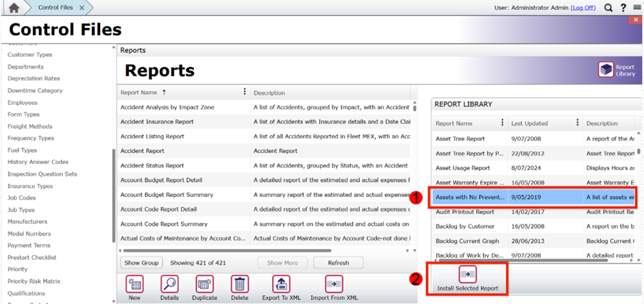Image resolution: width=644 pixels, height=304 pixels.
Task: Open report Details magnifier icon
Action: (169, 287)
